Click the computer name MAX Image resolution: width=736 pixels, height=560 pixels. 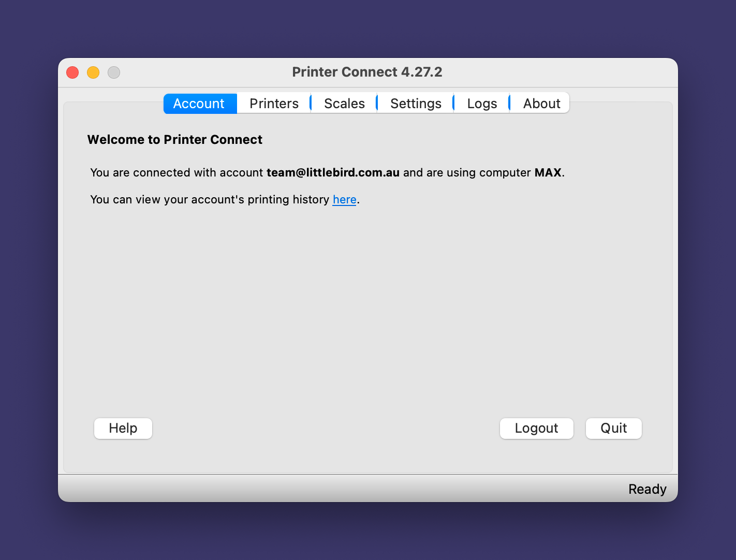[548, 172]
